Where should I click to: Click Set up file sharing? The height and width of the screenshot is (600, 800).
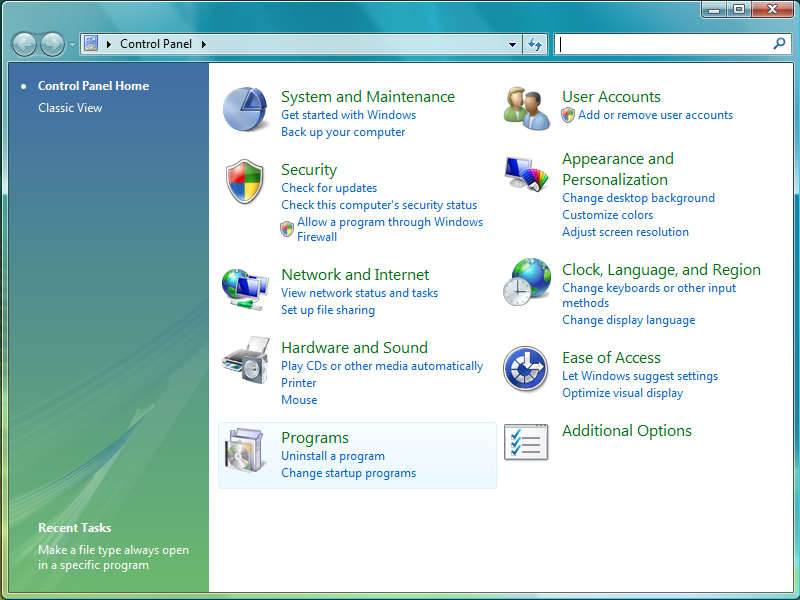pos(328,310)
